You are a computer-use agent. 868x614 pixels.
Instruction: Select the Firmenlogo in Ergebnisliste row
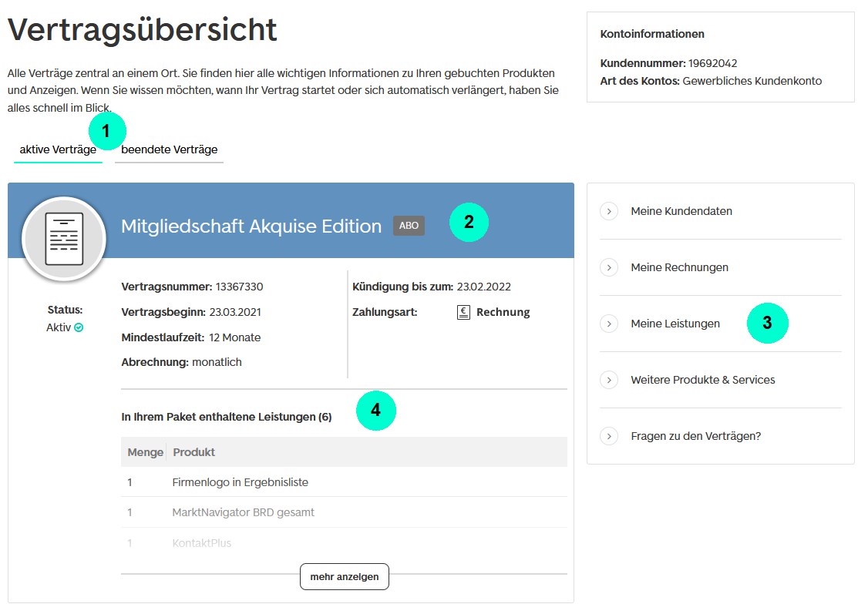pyautogui.click(x=241, y=482)
